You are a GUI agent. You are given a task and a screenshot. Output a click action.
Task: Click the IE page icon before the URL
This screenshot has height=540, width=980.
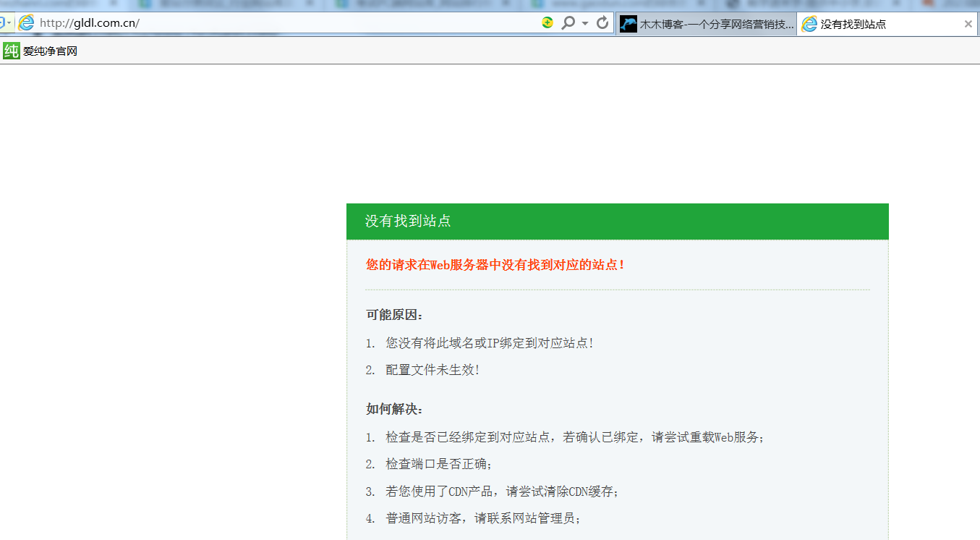click(x=26, y=22)
